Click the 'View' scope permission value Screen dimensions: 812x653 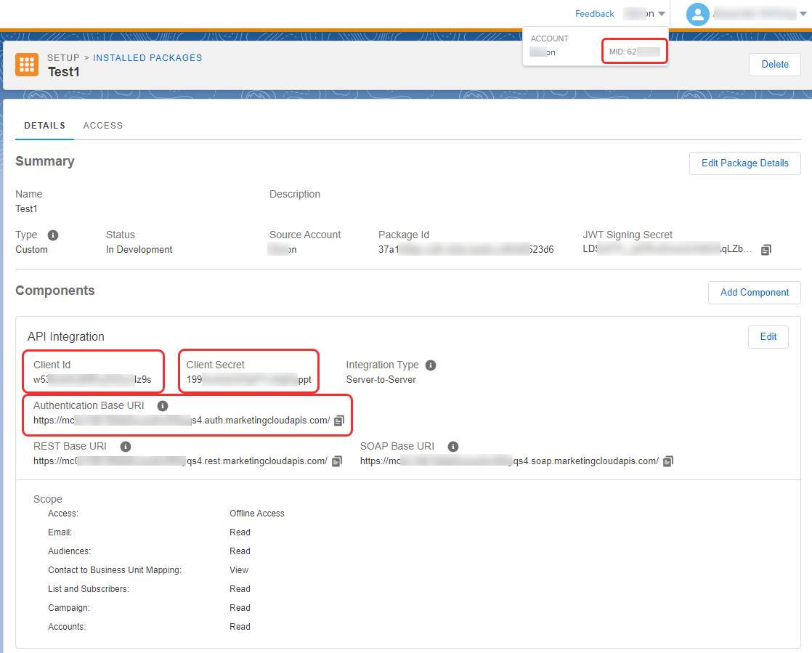coord(239,570)
